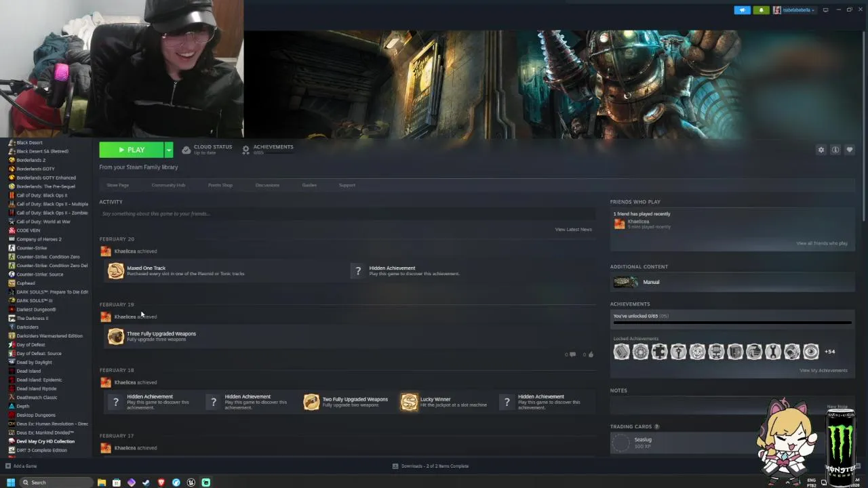The width and height of the screenshot is (868, 488).
Task: Select Borderlands 2 in the library list
Action: 31,160
